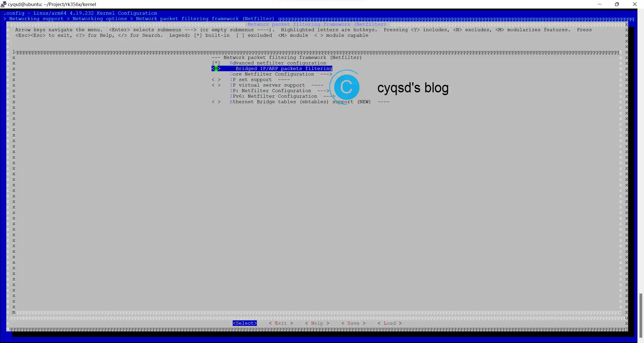Click the .config Linux/arm64 Kernel Configuration title

pos(80,13)
